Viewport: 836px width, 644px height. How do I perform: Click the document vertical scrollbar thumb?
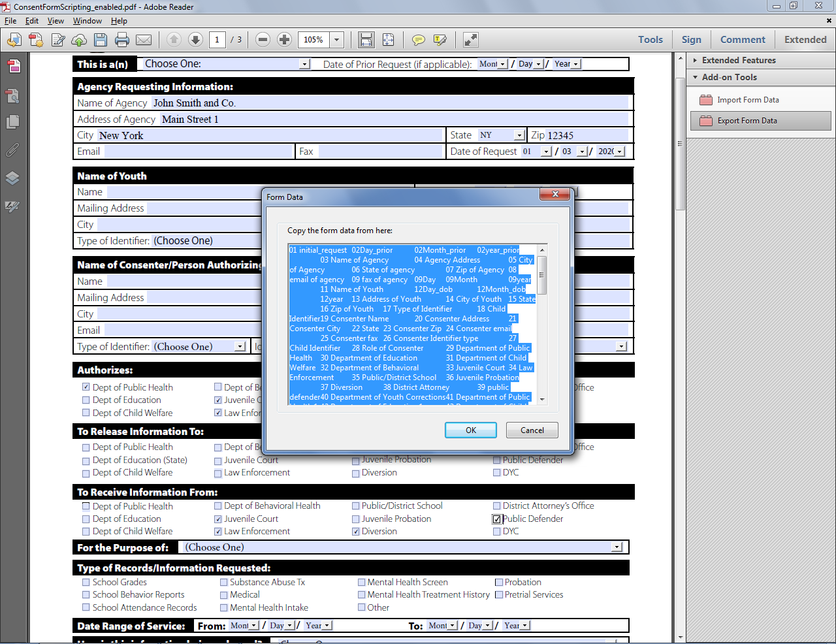click(680, 144)
